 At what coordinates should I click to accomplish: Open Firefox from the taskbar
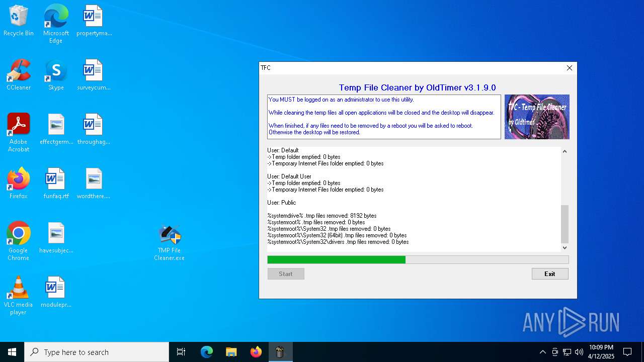256,352
